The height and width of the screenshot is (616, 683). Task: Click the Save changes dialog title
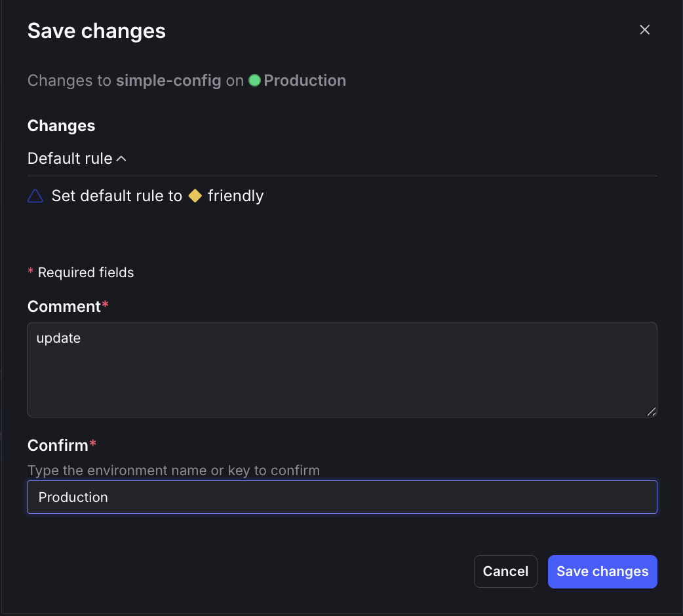tap(96, 30)
